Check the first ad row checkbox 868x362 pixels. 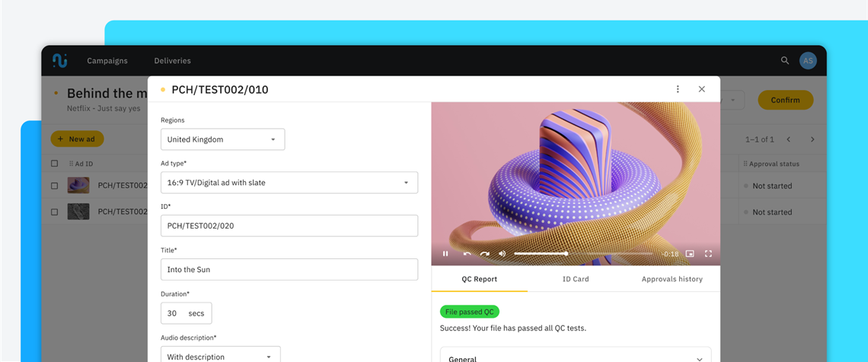click(x=54, y=186)
